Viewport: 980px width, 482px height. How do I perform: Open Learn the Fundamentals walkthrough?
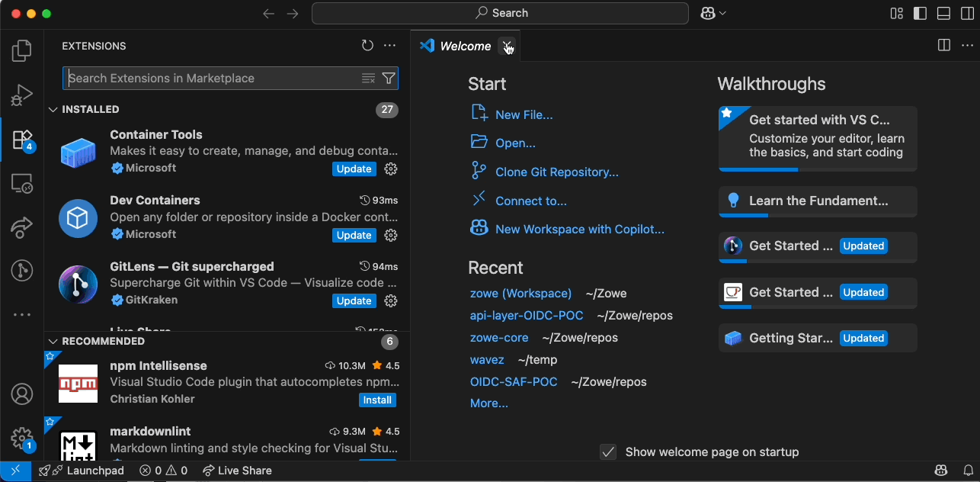pyautogui.click(x=818, y=202)
